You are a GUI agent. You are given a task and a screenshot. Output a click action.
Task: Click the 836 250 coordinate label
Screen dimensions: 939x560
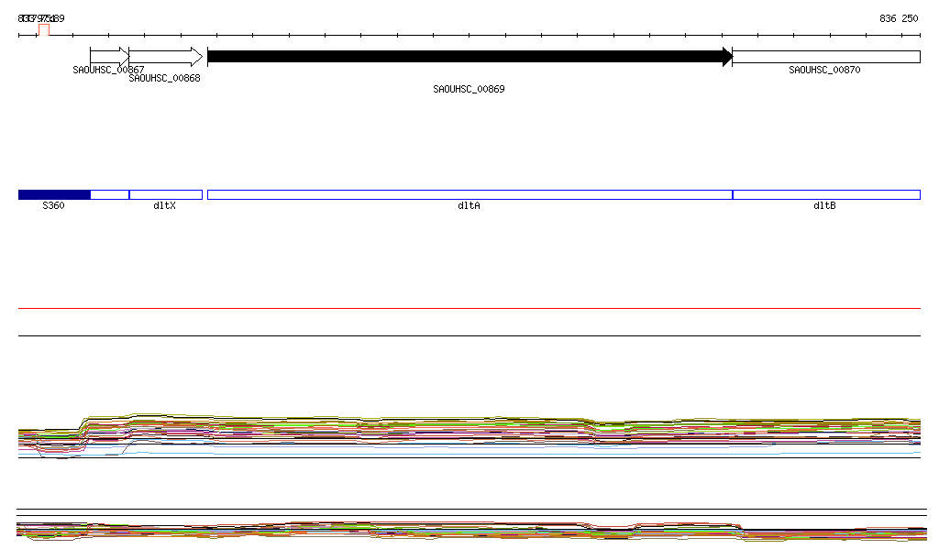(898, 18)
